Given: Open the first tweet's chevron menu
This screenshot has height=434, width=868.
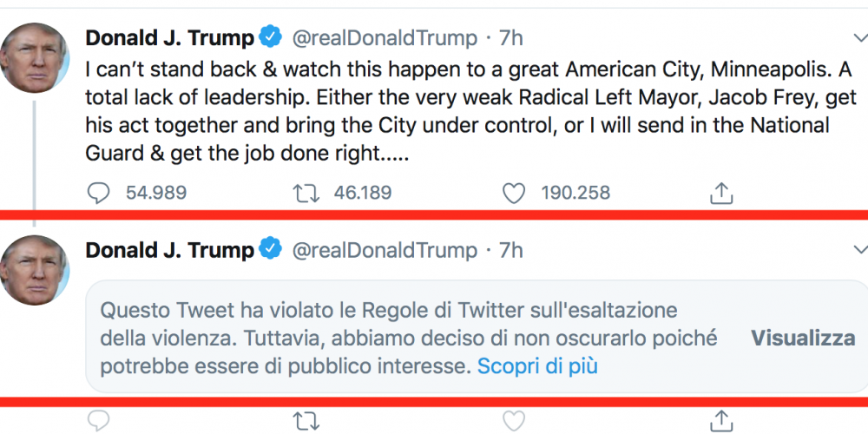Looking at the screenshot, I should pos(861,38).
